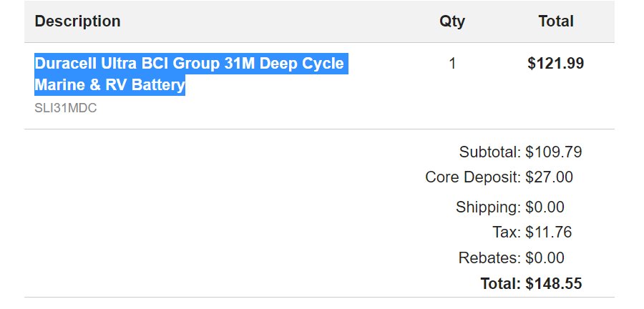Click the Core Deposit label
The image size is (644, 309).
(x=472, y=177)
